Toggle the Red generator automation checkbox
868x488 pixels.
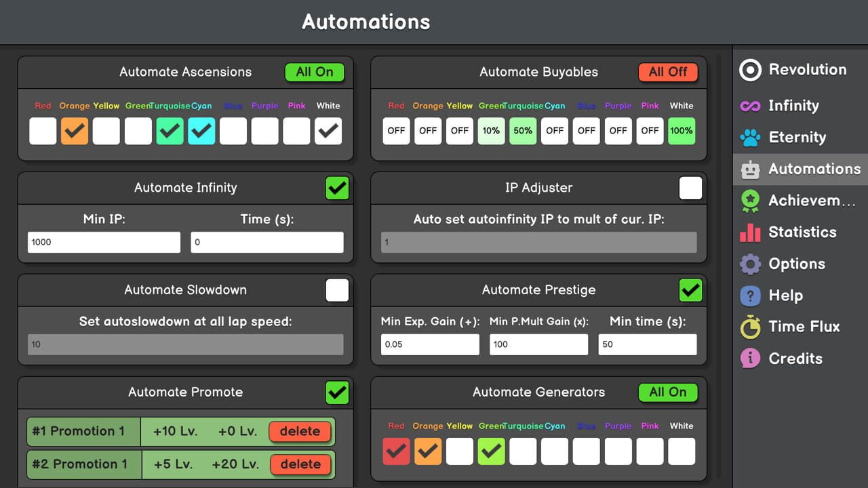click(396, 451)
